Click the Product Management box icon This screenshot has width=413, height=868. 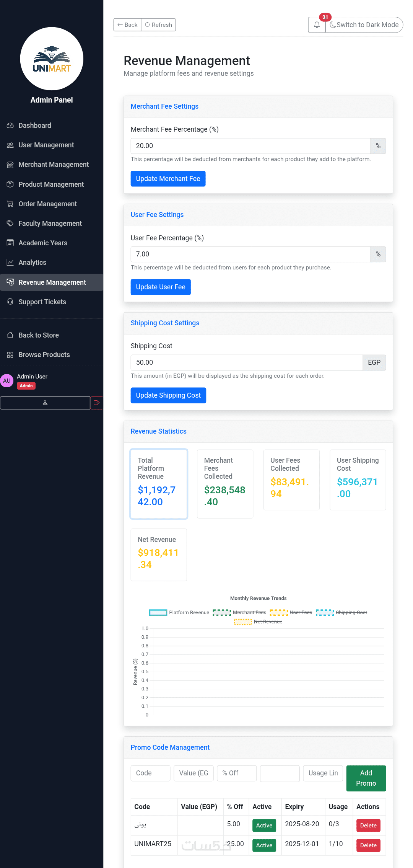click(10, 184)
